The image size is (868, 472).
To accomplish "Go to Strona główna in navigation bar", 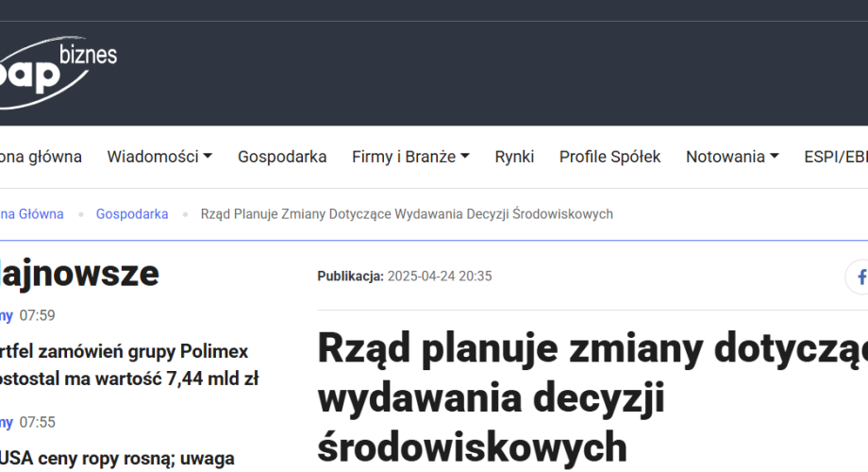I will (41, 157).
